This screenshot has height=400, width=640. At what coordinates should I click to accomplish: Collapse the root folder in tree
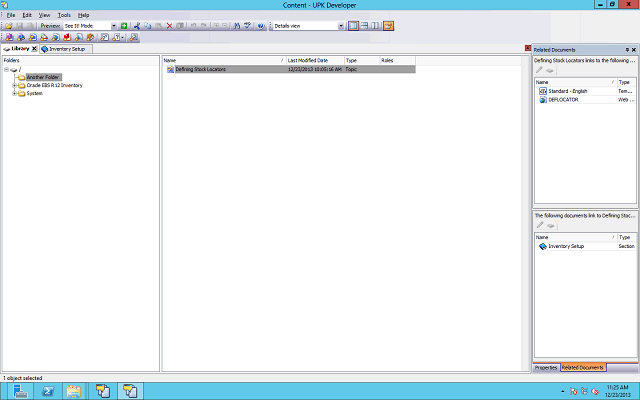pyautogui.click(x=7, y=69)
